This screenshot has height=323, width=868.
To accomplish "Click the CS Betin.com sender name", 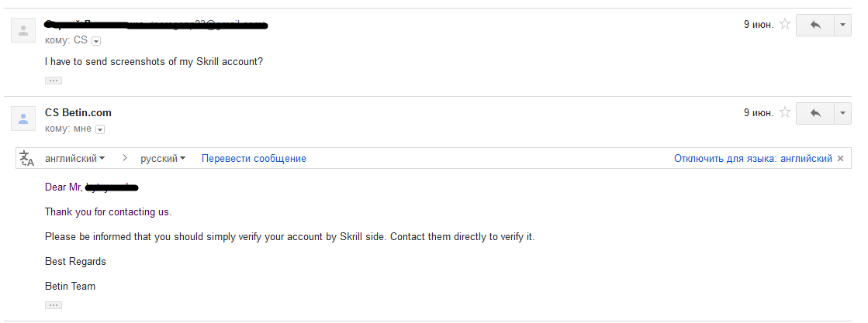I will click(x=78, y=113).
